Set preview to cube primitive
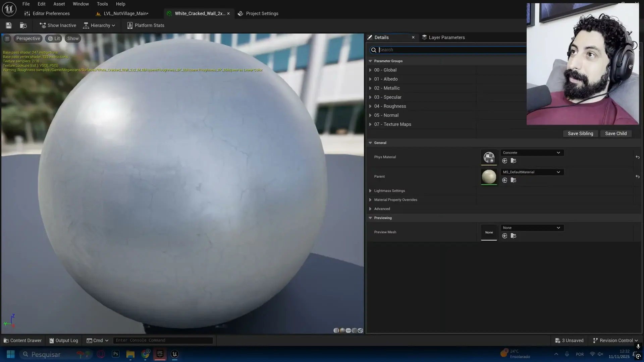Image resolution: width=644 pixels, height=362 pixels. coord(354,330)
